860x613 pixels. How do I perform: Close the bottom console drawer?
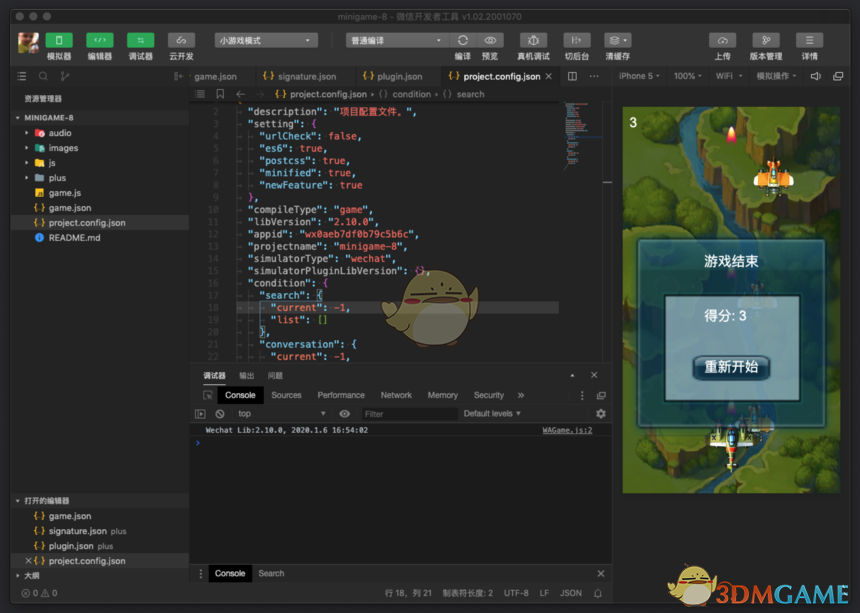coord(601,574)
